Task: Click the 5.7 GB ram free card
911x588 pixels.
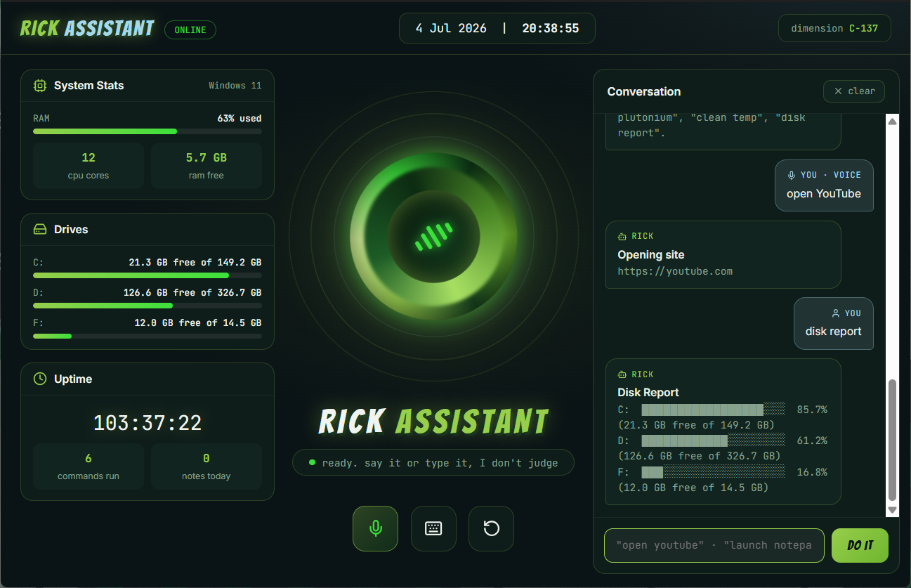Action: [x=207, y=166]
